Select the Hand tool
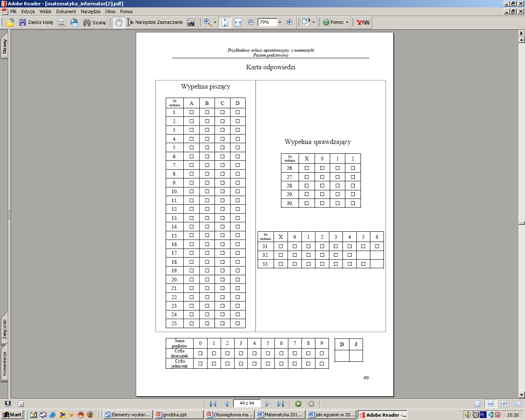Image resolution: width=525 pixels, height=420 pixels. (x=119, y=23)
